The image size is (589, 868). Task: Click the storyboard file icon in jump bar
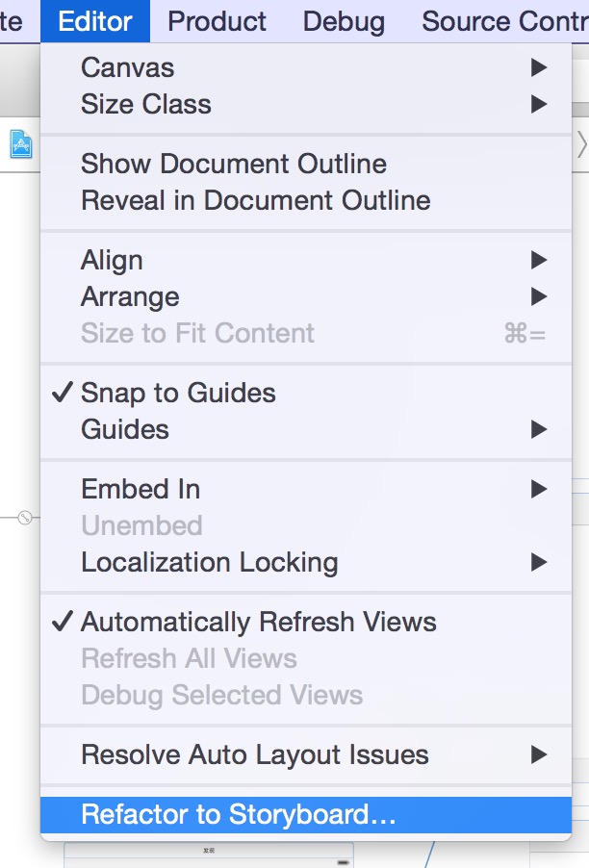(21, 144)
